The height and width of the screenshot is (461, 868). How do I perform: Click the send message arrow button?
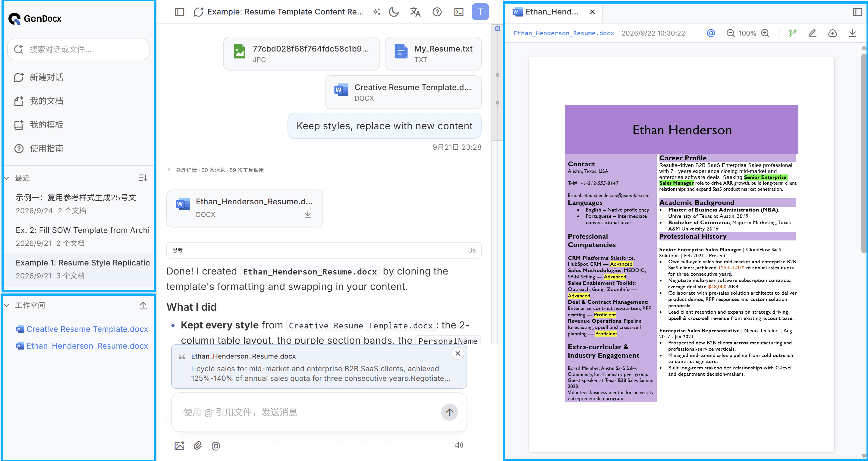pos(449,412)
